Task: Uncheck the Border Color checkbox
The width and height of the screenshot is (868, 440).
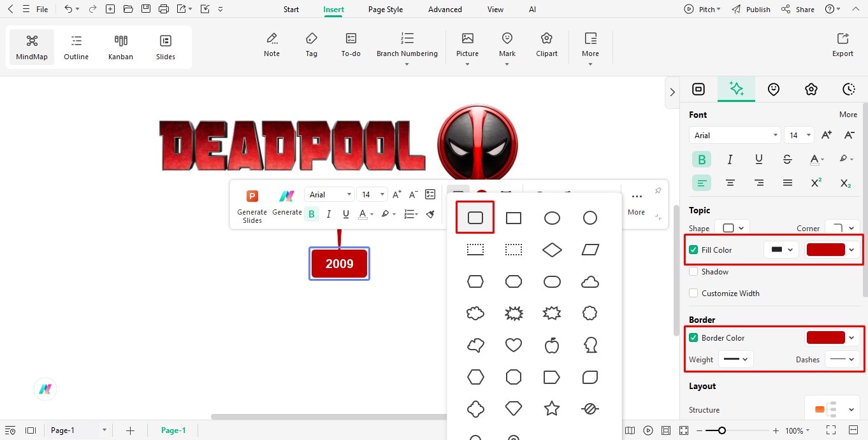Action: (693, 337)
